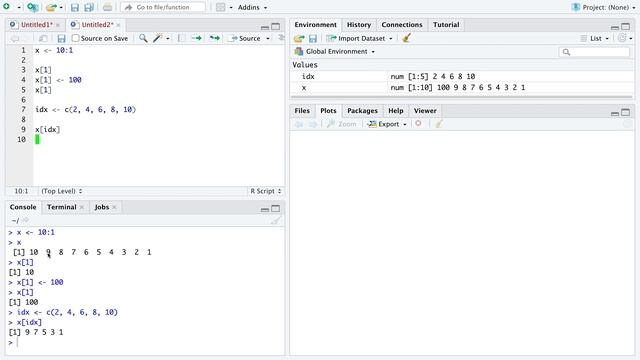The image size is (640, 360).
Task: Open Global Environment dropdown
Action: [334, 51]
